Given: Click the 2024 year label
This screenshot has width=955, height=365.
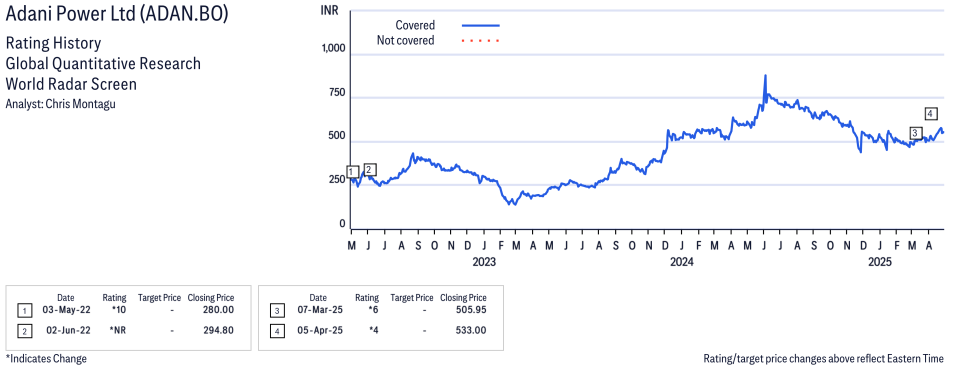Looking at the screenshot, I should (x=682, y=262).
